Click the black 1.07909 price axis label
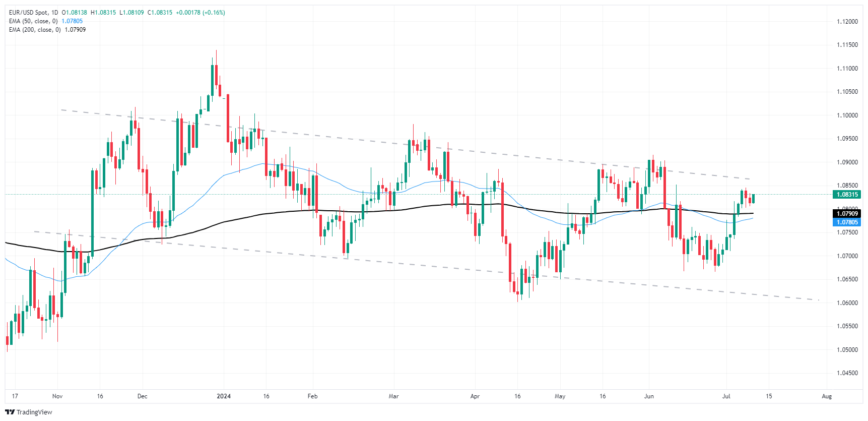Viewport: 868px width, 421px height. click(x=847, y=214)
